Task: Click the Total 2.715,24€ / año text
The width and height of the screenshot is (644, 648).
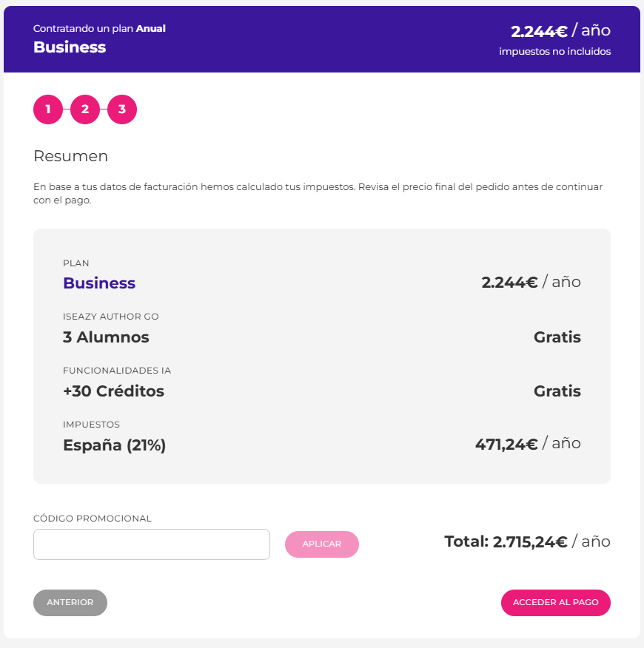Action: [527, 541]
